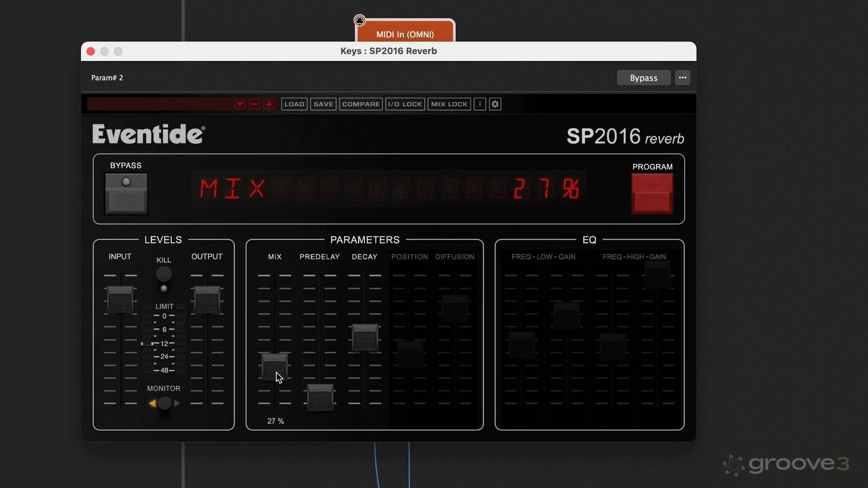Open plugin settings gear icon

495,104
